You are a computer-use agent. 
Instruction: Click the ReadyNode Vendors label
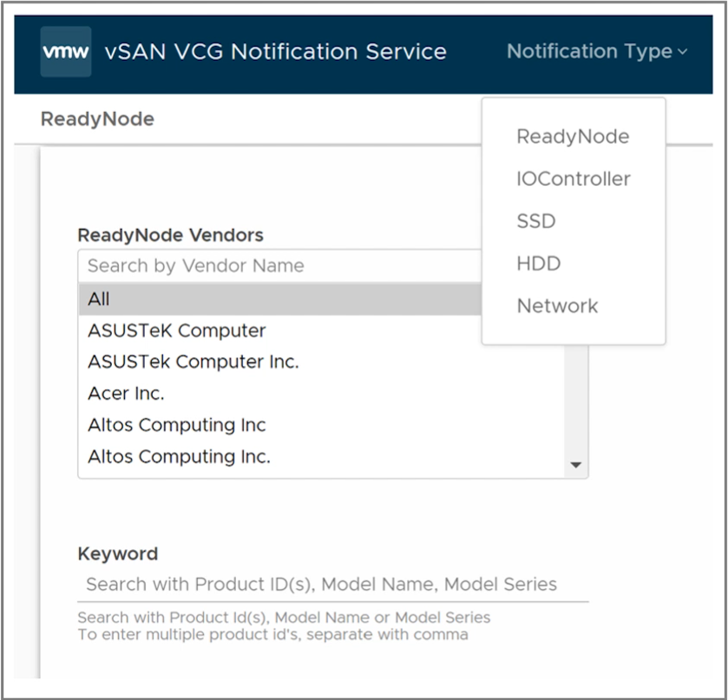(170, 235)
